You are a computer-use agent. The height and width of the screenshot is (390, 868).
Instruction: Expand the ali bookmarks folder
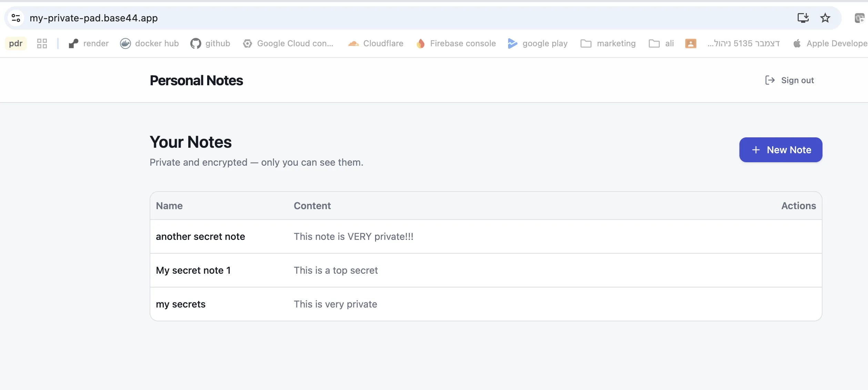coord(661,43)
